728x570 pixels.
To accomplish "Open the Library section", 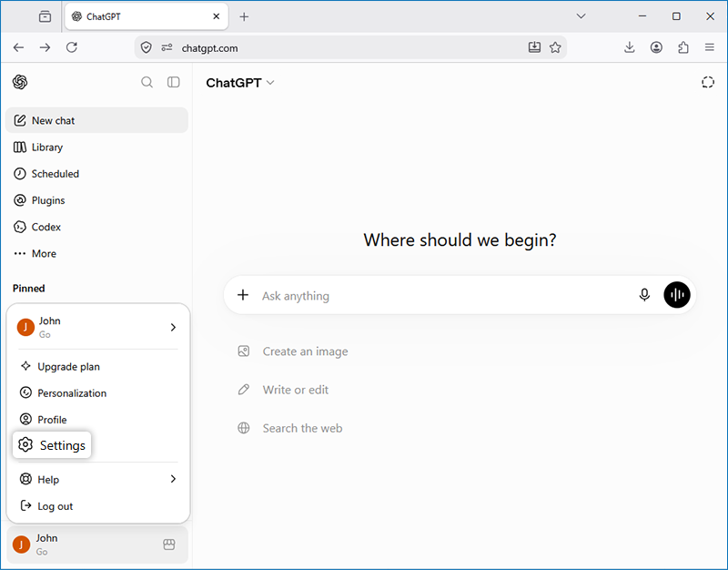I will coord(96,148).
